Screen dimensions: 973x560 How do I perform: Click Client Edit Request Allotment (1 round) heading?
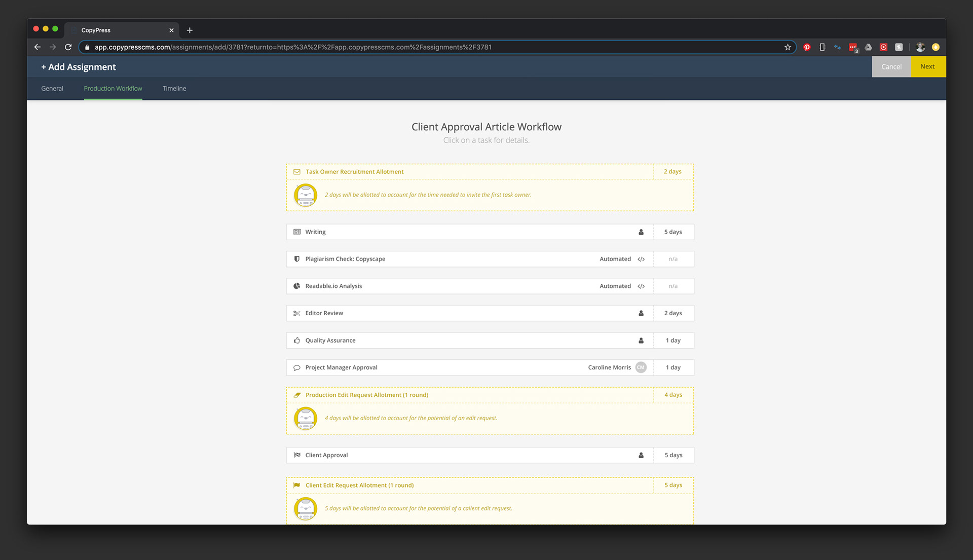pyautogui.click(x=359, y=485)
